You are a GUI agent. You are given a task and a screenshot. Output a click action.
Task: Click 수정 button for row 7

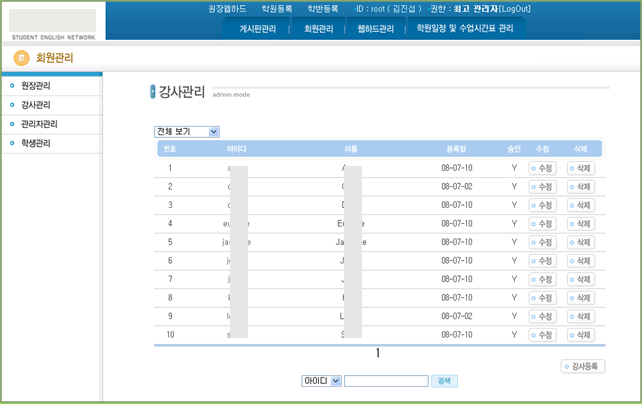(x=542, y=279)
